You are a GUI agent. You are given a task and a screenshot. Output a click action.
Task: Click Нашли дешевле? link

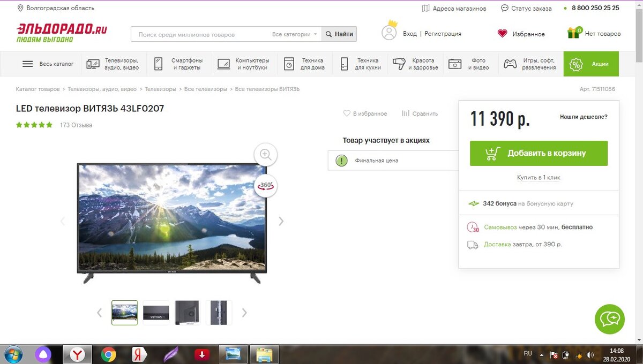tap(584, 117)
